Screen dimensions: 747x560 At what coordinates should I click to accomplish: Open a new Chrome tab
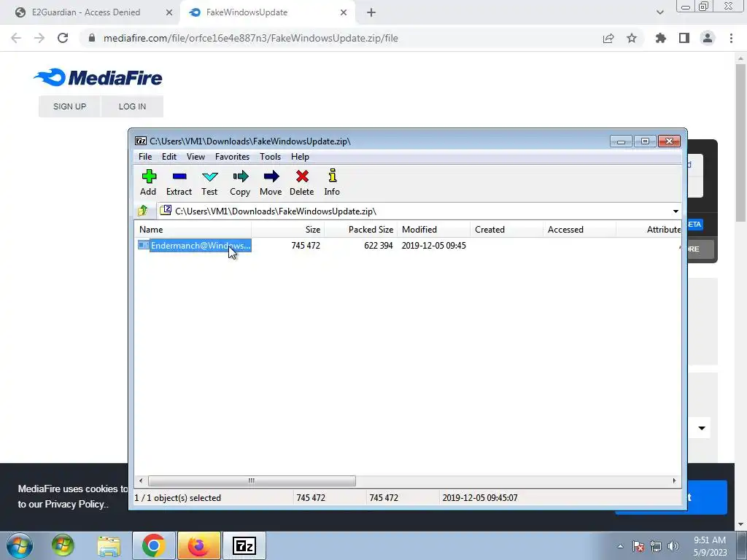[371, 12]
